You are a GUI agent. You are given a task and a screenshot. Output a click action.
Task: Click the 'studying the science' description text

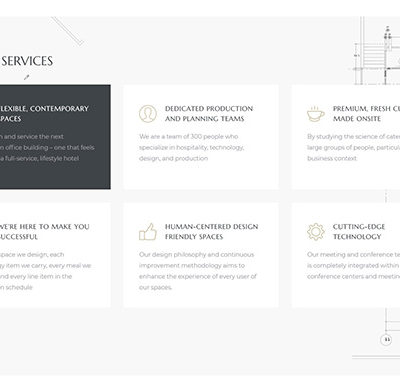[x=353, y=147]
